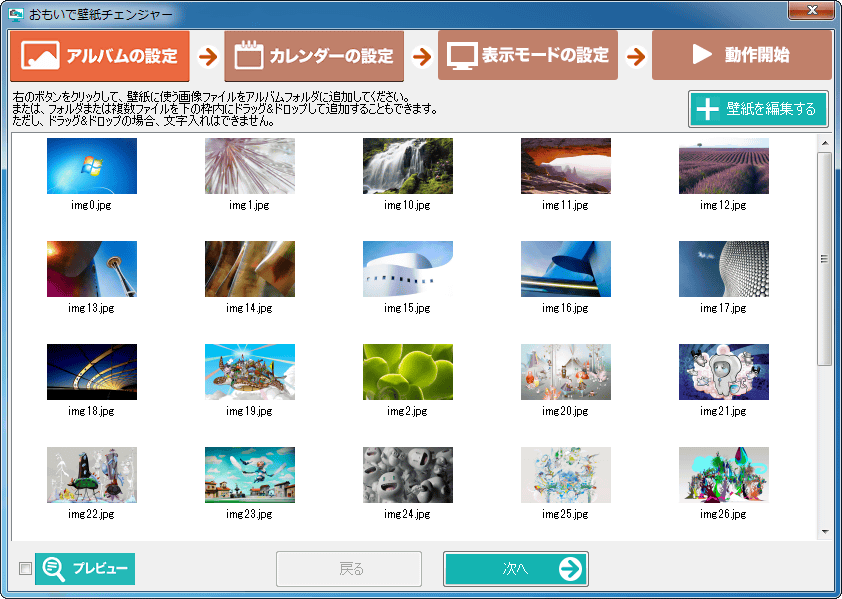Select the img23.jpg thumbnail

coord(250,475)
